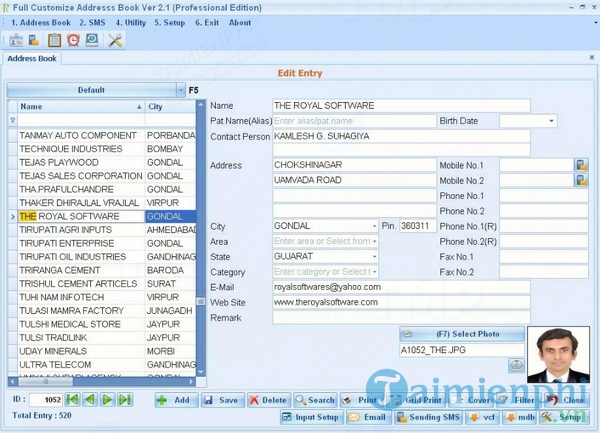This screenshot has height=433, width=600.
Task: Expand the Category dropdown list
Action: [374, 272]
